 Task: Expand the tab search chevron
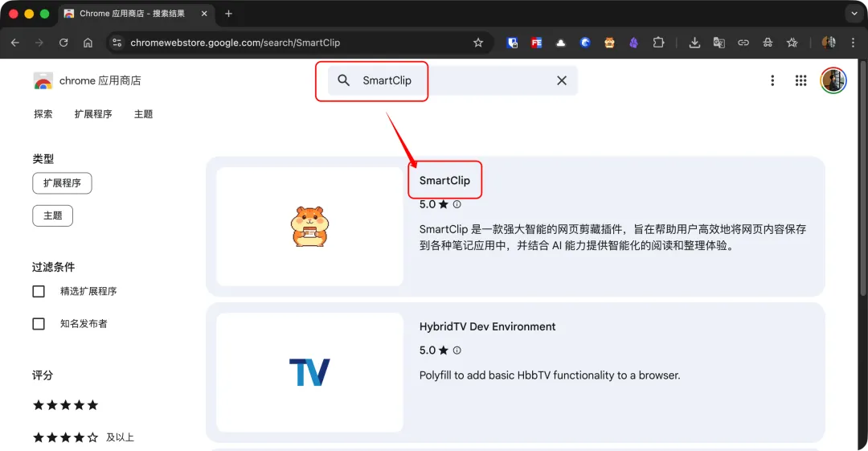click(854, 14)
